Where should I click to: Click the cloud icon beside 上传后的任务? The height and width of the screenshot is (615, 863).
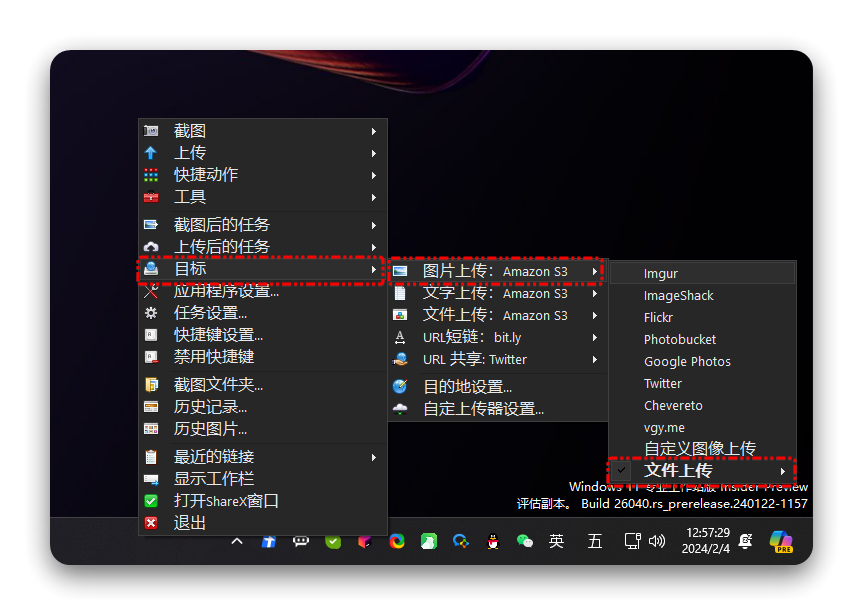pyautogui.click(x=151, y=247)
